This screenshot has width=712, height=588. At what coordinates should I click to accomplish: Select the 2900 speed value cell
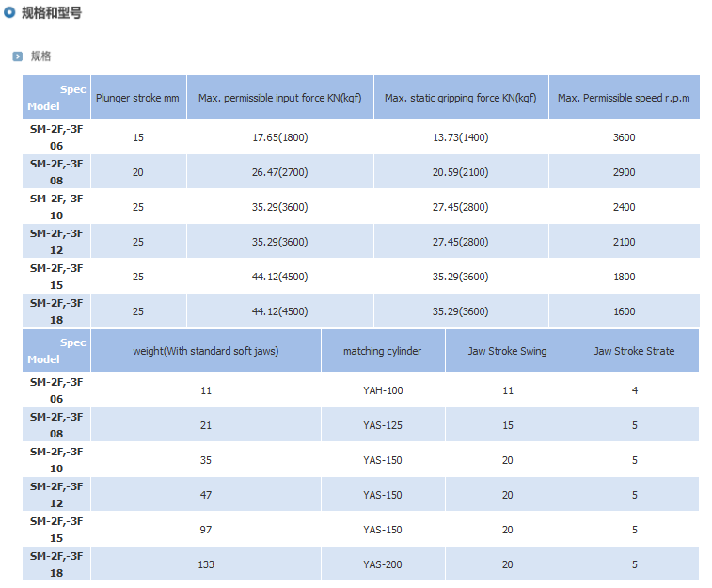(x=624, y=172)
